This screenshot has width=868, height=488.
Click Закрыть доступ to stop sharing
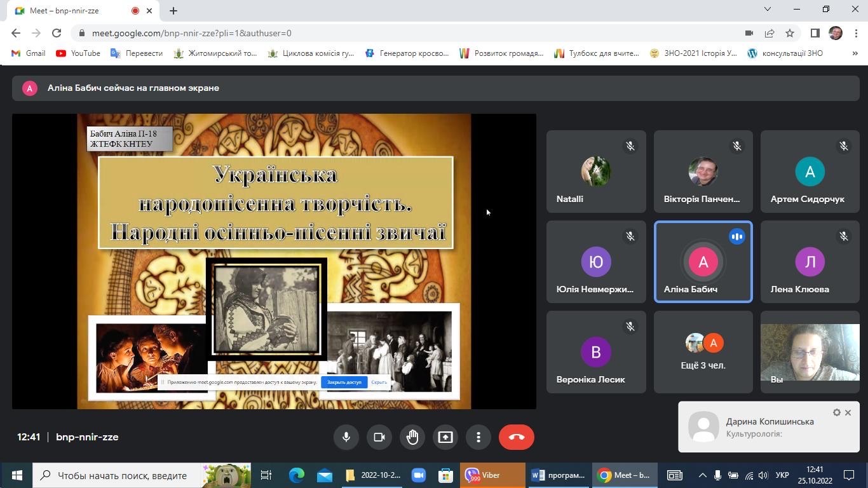click(x=344, y=382)
